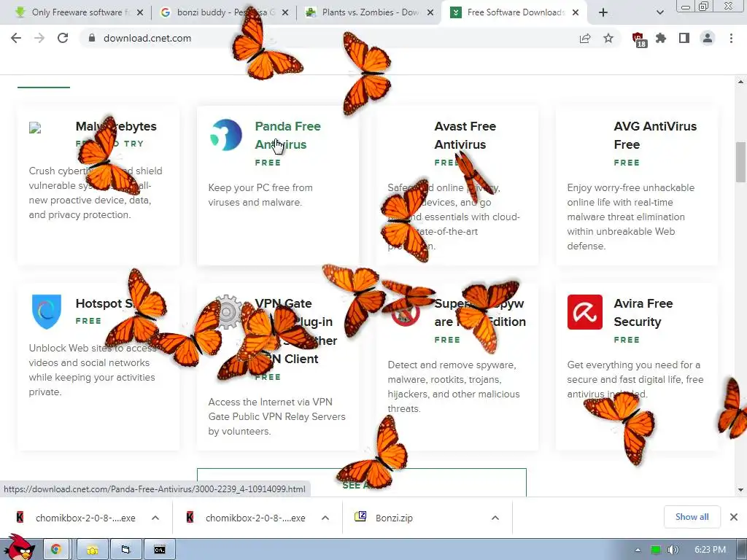Open Chrome from the taskbar
Screen dimensions: 747x560
(x=56, y=550)
